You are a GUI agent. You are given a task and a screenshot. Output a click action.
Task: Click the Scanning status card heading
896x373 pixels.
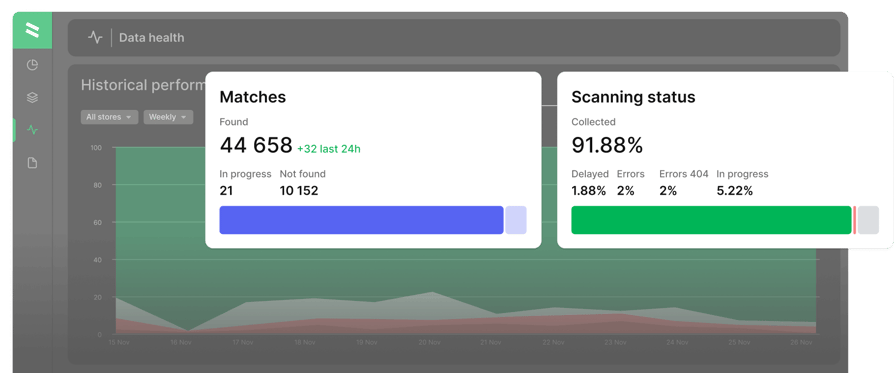(633, 97)
